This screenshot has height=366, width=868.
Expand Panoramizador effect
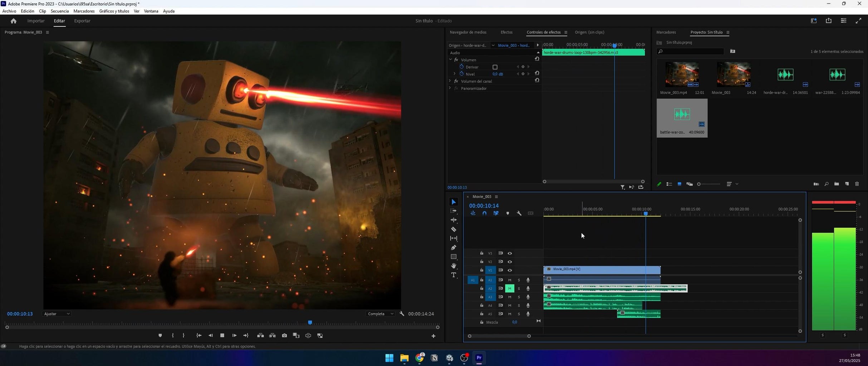pyautogui.click(x=450, y=88)
